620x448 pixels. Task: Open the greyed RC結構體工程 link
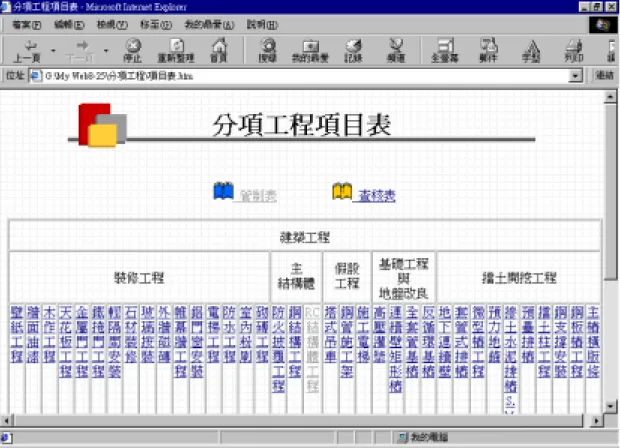[x=312, y=349]
